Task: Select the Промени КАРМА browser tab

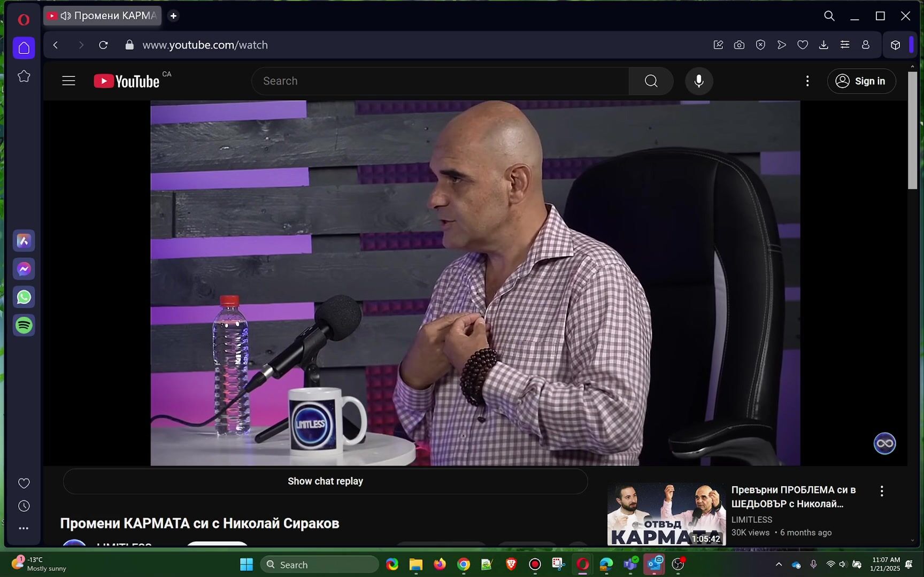Action: coord(103,16)
